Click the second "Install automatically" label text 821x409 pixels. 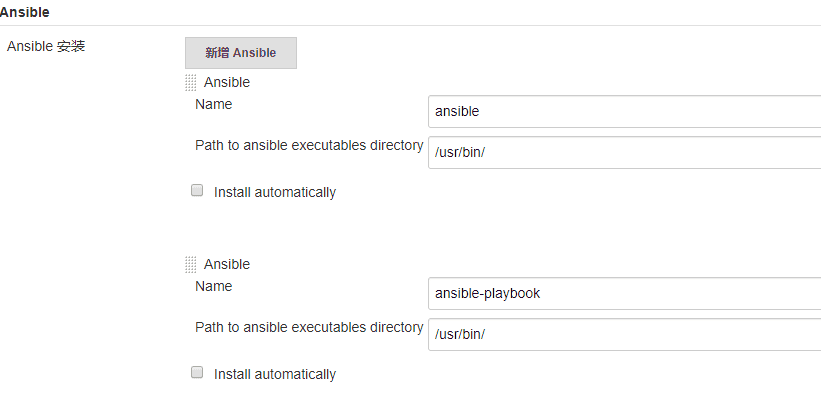click(274, 374)
